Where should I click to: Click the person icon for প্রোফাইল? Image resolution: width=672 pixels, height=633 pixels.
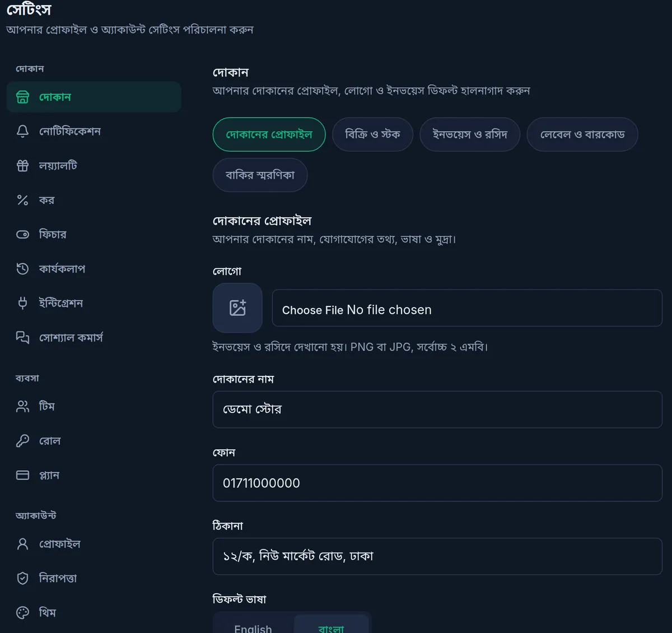coord(22,544)
